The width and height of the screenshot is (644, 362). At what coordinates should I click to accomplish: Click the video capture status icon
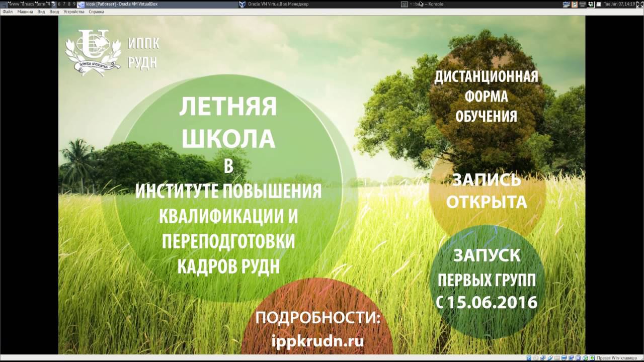click(x=571, y=358)
